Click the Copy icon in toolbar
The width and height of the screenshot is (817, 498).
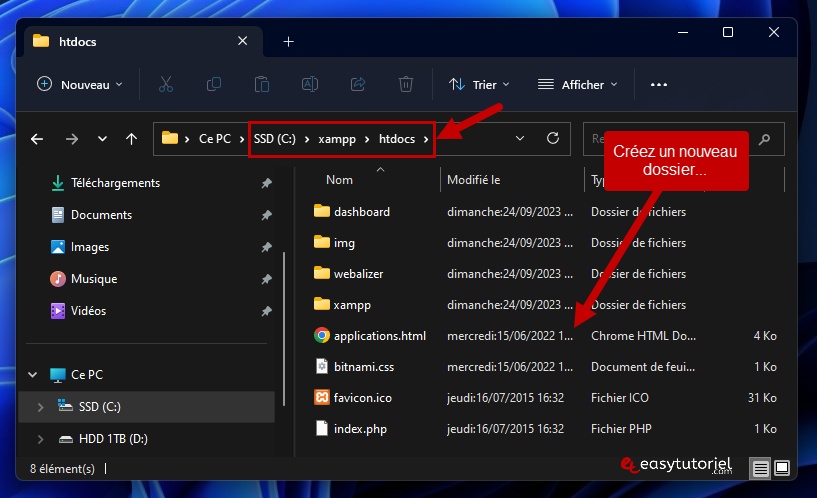[x=214, y=84]
